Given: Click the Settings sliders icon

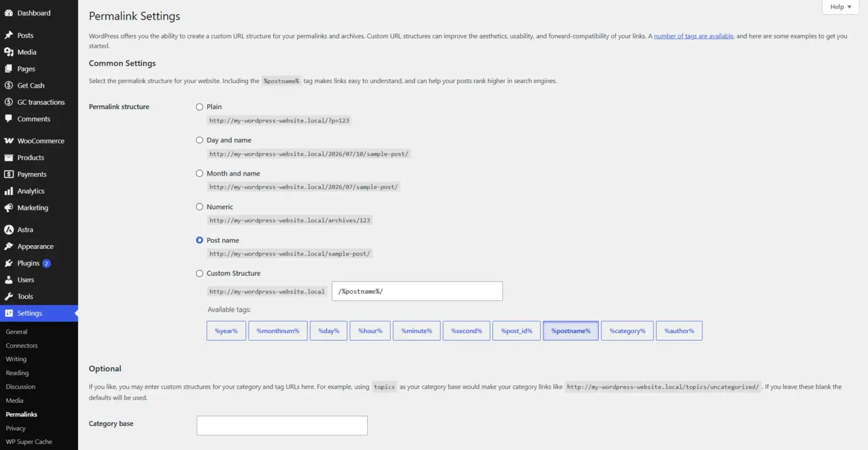Looking at the screenshot, I should coord(9,313).
